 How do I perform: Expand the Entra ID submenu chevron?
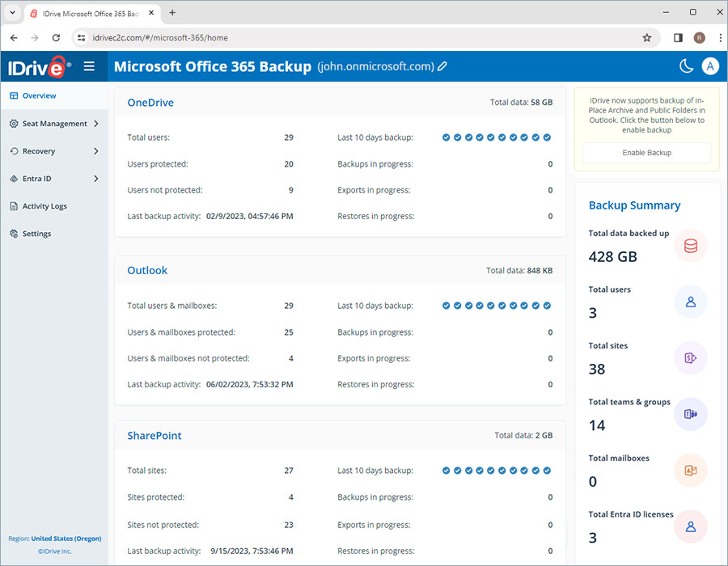coord(96,179)
